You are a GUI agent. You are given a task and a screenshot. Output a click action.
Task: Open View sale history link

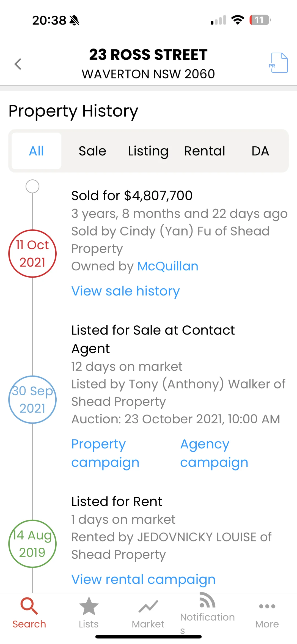(125, 291)
